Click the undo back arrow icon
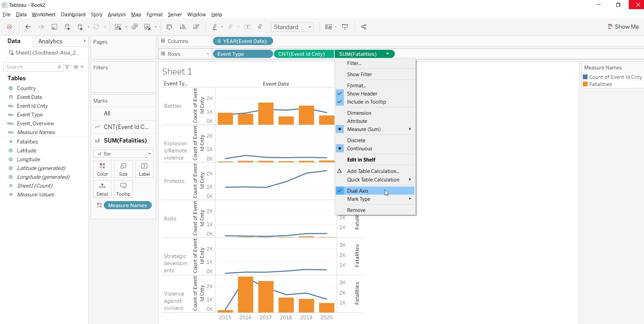Image resolution: width=644 pixels, height=324 pixels. click(28, 27)
